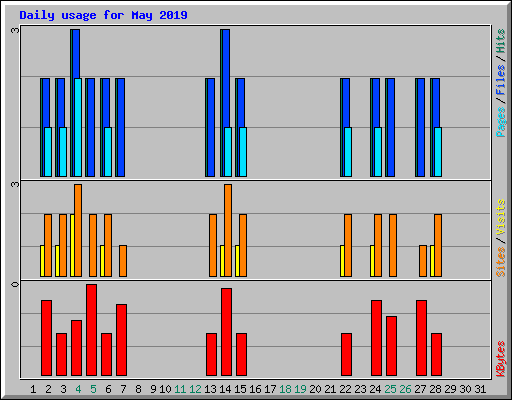Click day label '27' on the axis
Image resolution: width=512 pixels, height=400 pixels.
click(x=420, y=389)
